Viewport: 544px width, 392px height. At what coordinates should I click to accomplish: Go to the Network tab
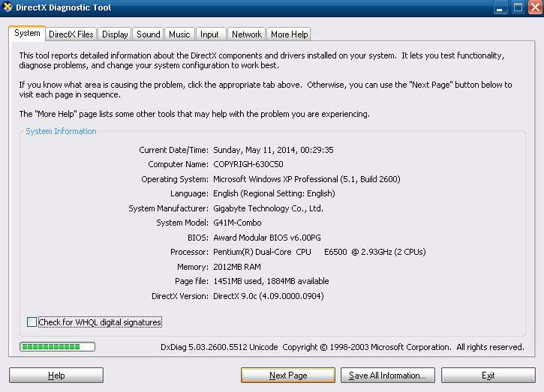pos(247,34)
